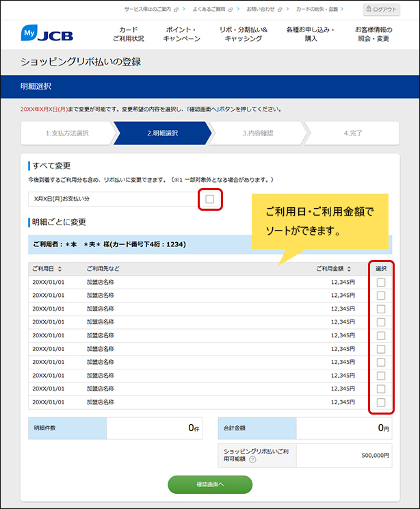Select step 4.完了
Image resolution: width=420 pixels, height=509 pixels.
point(353,133)
